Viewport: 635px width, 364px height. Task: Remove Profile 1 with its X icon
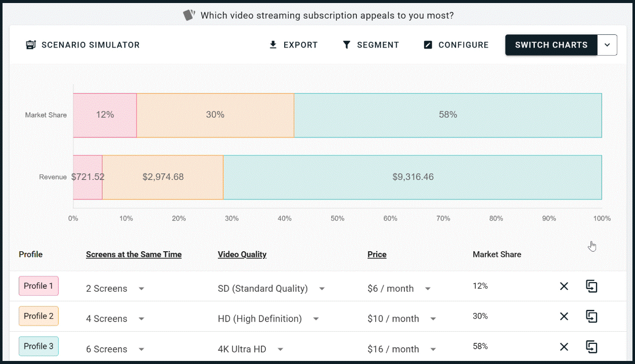(564, 286)
